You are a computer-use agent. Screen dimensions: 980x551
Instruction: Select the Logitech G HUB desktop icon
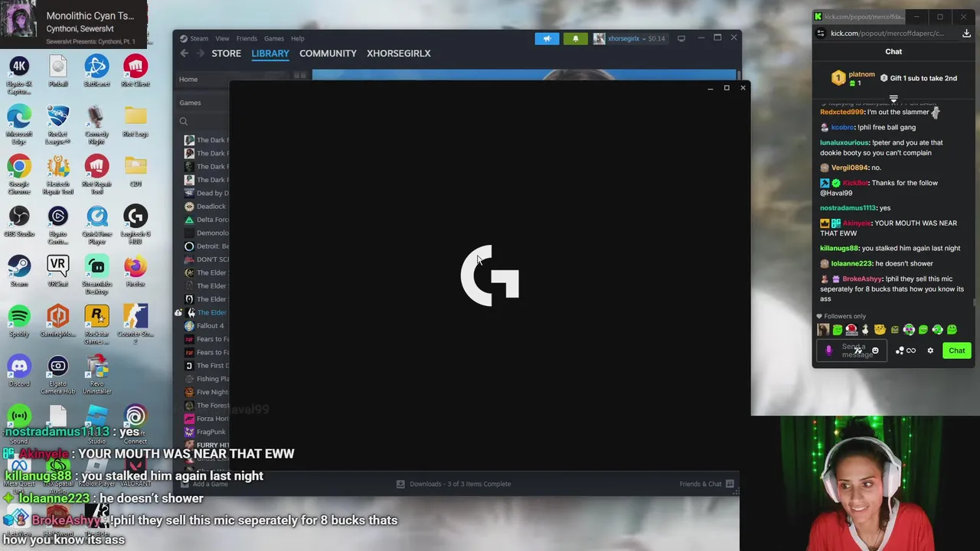pyautogui.click(x=136, y=224)
